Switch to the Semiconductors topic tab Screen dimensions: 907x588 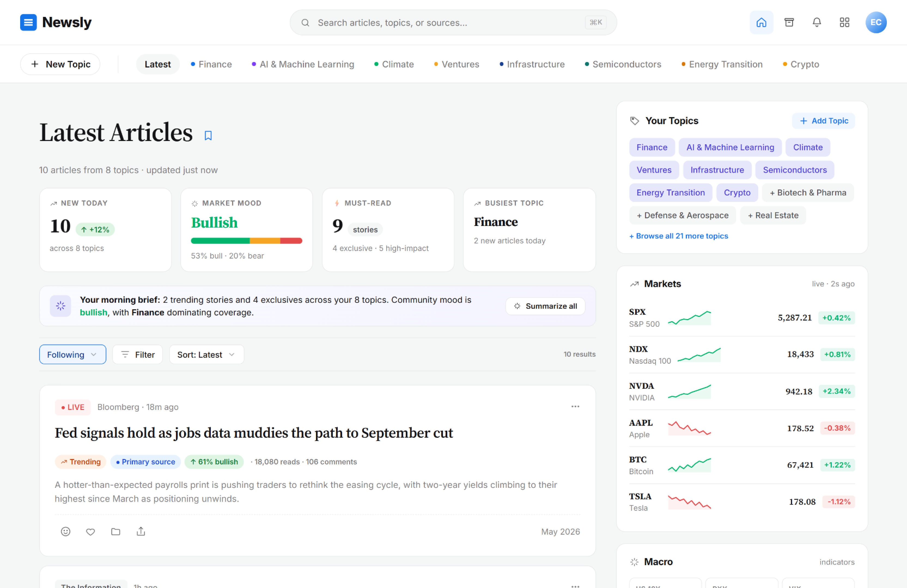623,64
